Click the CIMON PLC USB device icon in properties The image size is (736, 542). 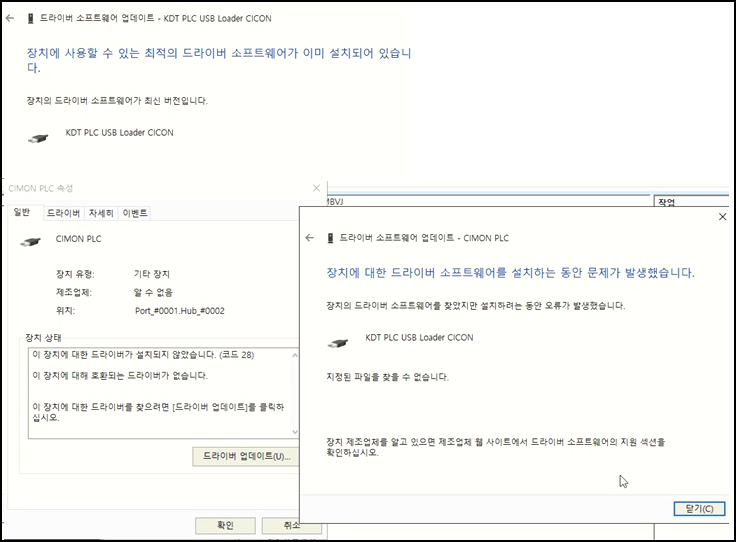click(30, 242)
